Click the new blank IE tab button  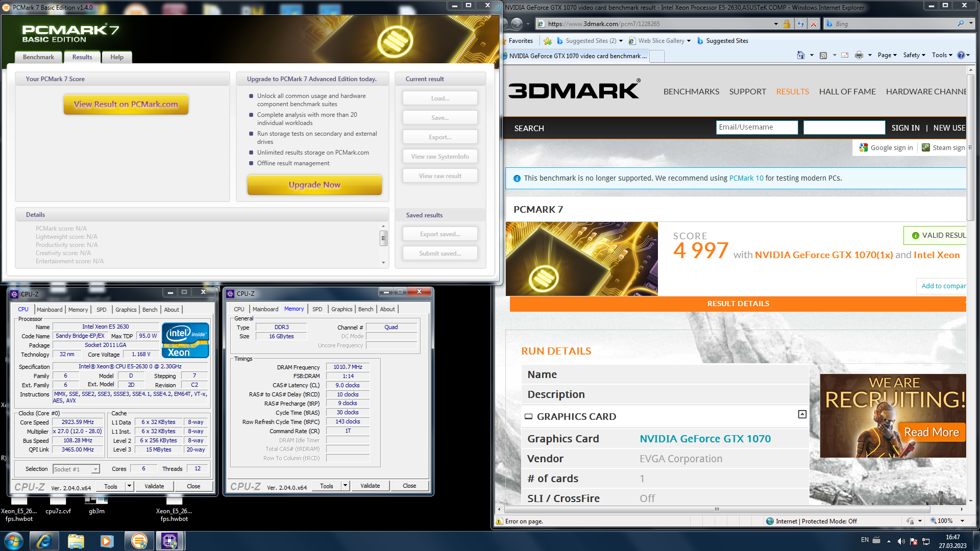coord(657,56)
